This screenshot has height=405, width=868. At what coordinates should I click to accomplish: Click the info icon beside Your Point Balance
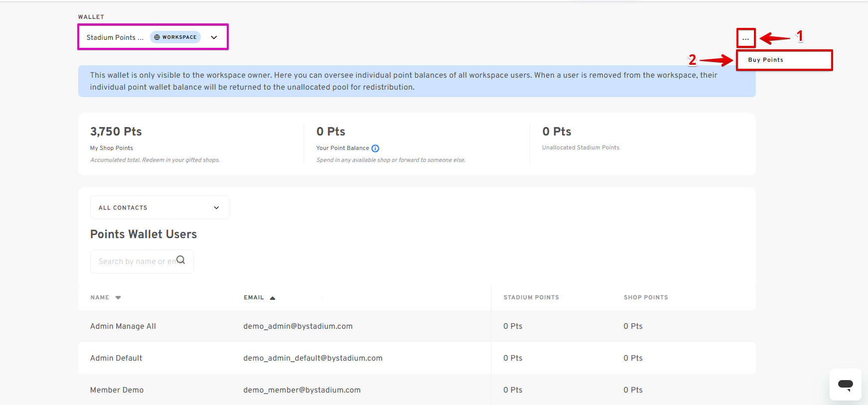pyautogui.click(x=375, y=148)
